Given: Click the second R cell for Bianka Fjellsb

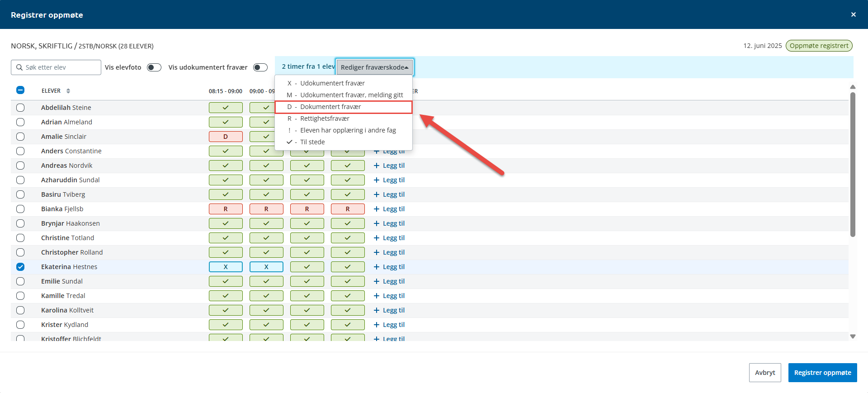Looking at the screenshot, I should (x=266, y=209).
